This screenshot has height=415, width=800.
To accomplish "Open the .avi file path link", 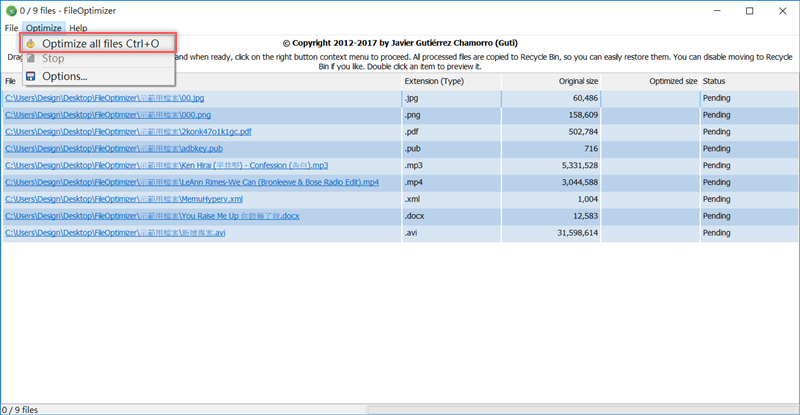I will (115, 233).
